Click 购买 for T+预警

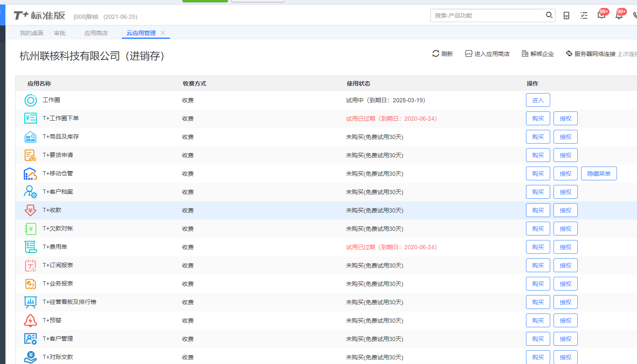click(538, 321)
